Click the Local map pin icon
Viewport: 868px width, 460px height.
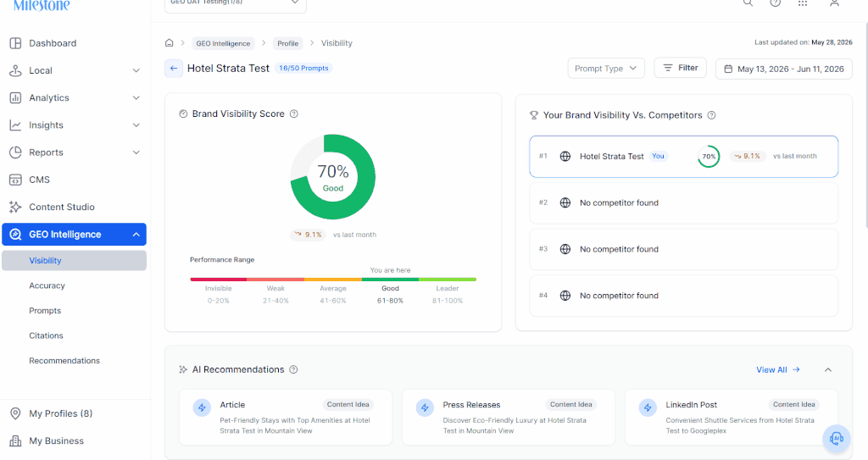[x=15, y=70]
